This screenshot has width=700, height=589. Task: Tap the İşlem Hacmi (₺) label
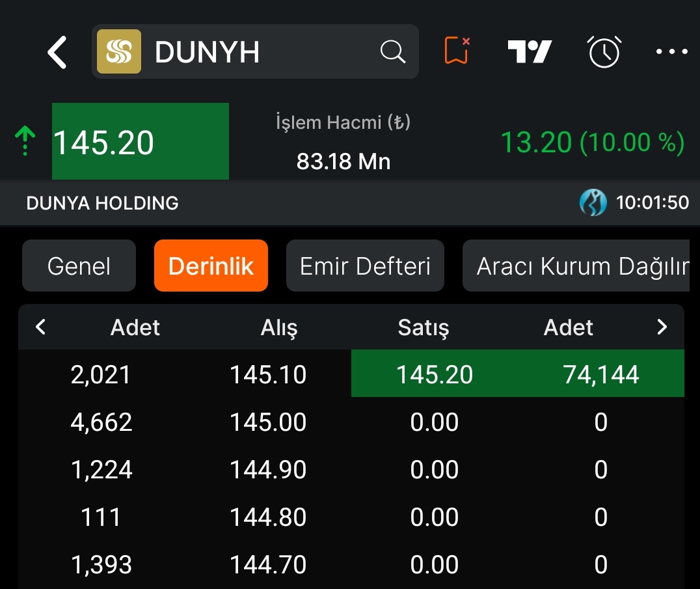pos(343,122)
